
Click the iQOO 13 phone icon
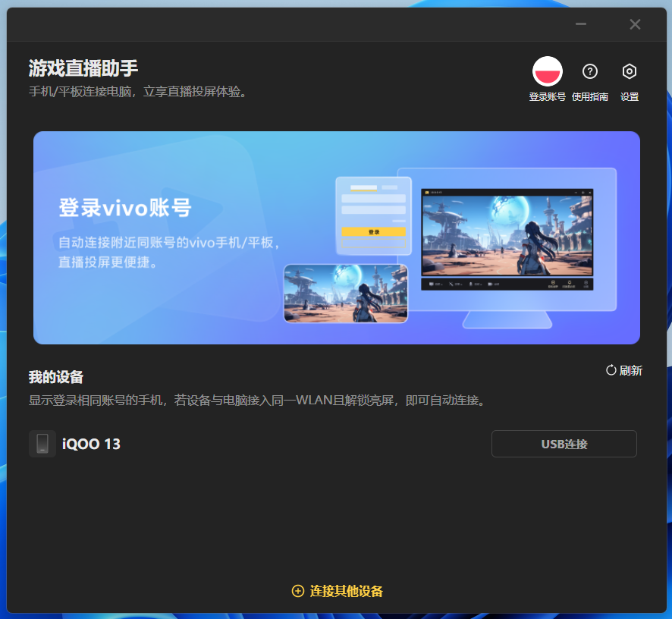click(42, 444)
